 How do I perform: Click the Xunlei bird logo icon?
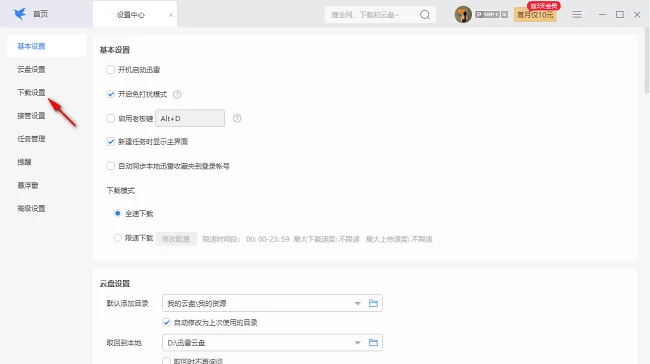coord(19,14)
